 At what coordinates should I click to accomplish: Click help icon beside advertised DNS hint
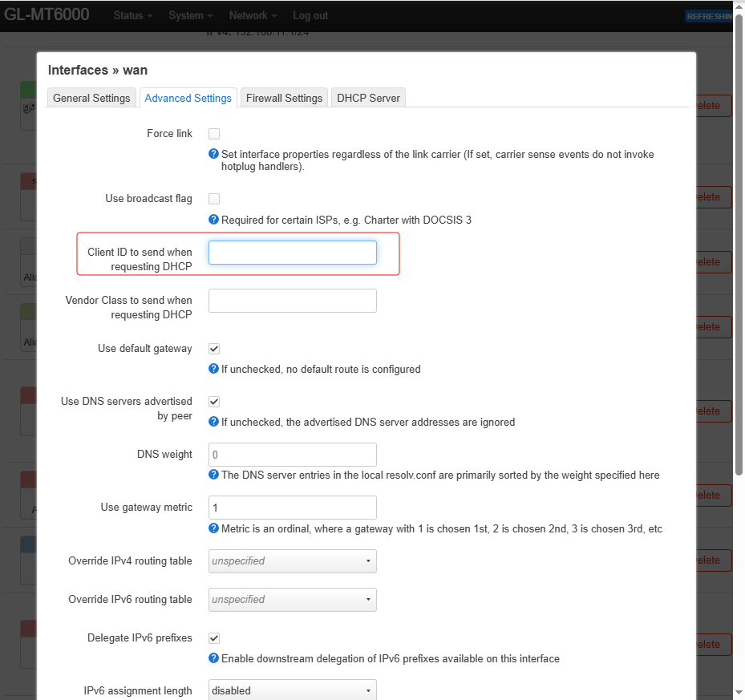click(214, 422)
